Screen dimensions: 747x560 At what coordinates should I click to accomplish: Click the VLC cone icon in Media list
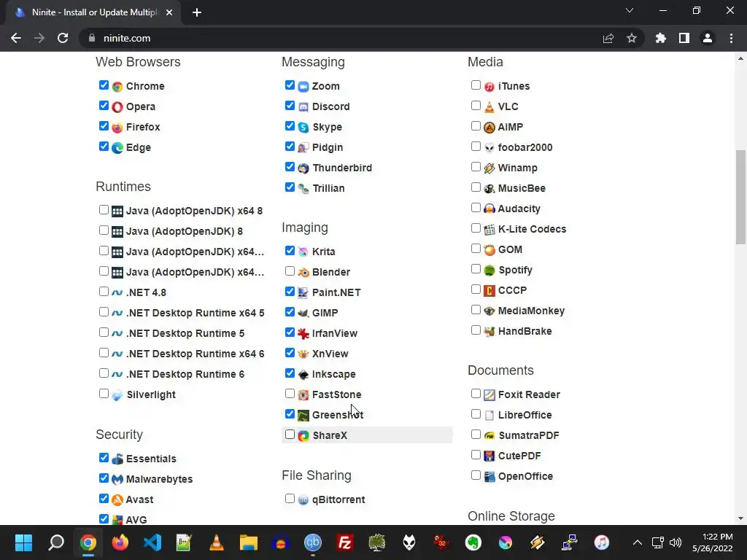click(x=489, y=107)
